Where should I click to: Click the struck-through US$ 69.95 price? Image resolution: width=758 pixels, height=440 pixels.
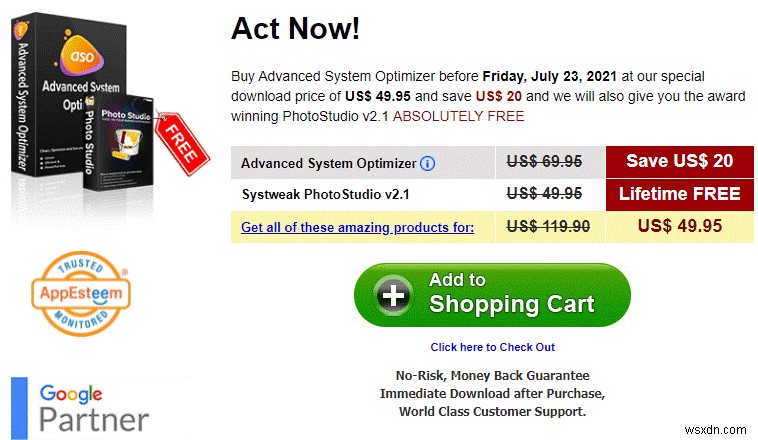[544, 162]
